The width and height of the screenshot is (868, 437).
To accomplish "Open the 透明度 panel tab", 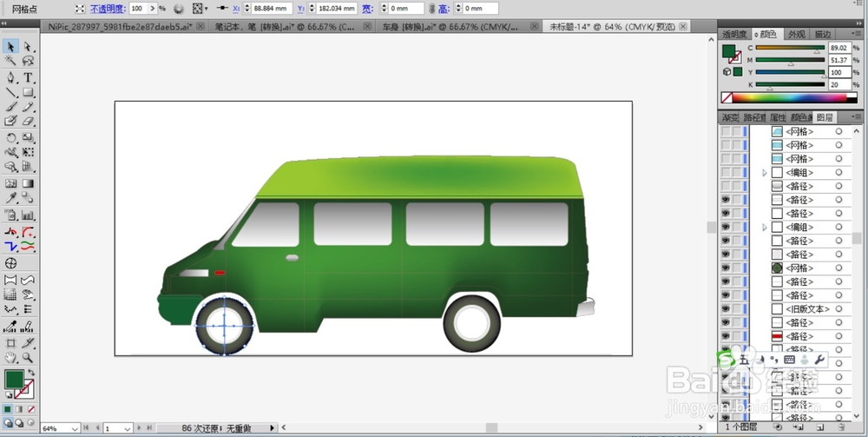I will tap(734, 35).
